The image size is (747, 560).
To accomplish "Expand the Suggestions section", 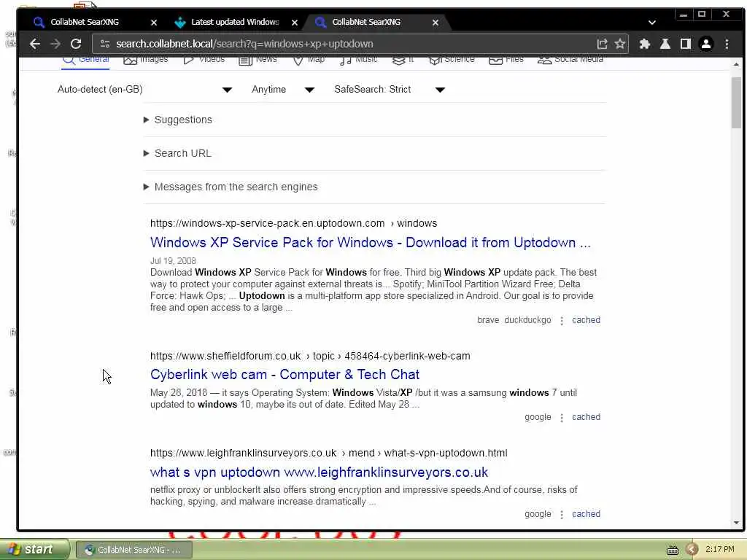I will pyautogui.click(x=178, y=120).
